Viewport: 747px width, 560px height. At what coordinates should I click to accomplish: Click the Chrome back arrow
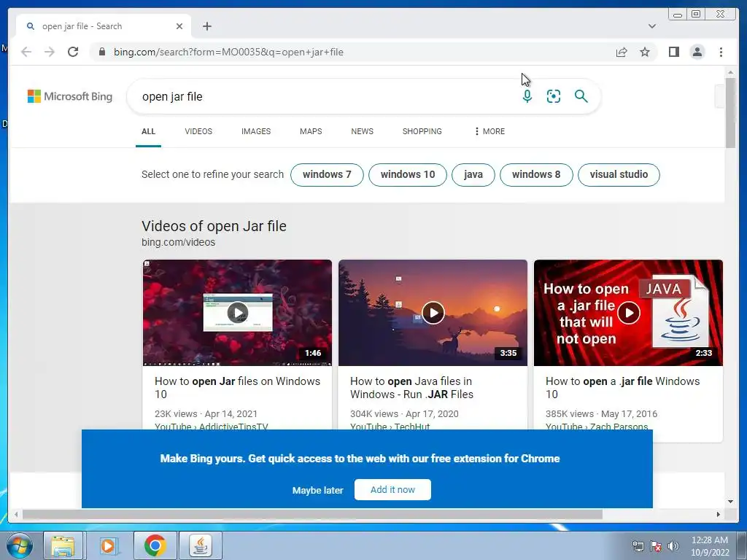tap(26, 52)
